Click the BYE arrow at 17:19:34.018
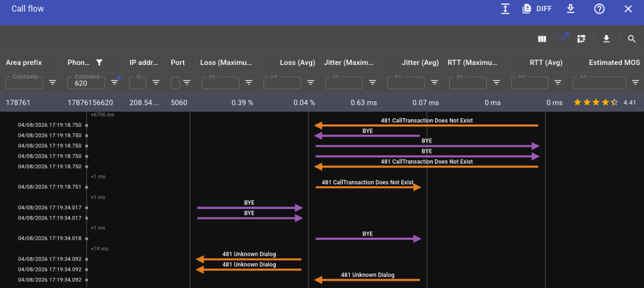 368,239
